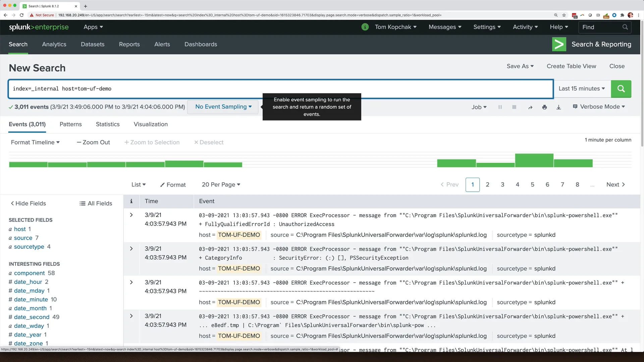Expand the first event row
The image size is (644, 362).
tap(131, 215)
